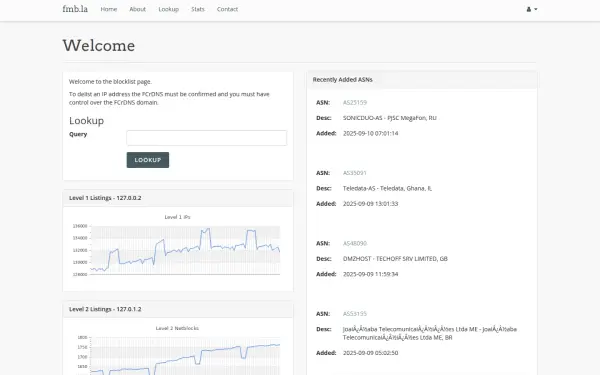Open the user account dropdown
600x375 pixels.
point(532,9)
